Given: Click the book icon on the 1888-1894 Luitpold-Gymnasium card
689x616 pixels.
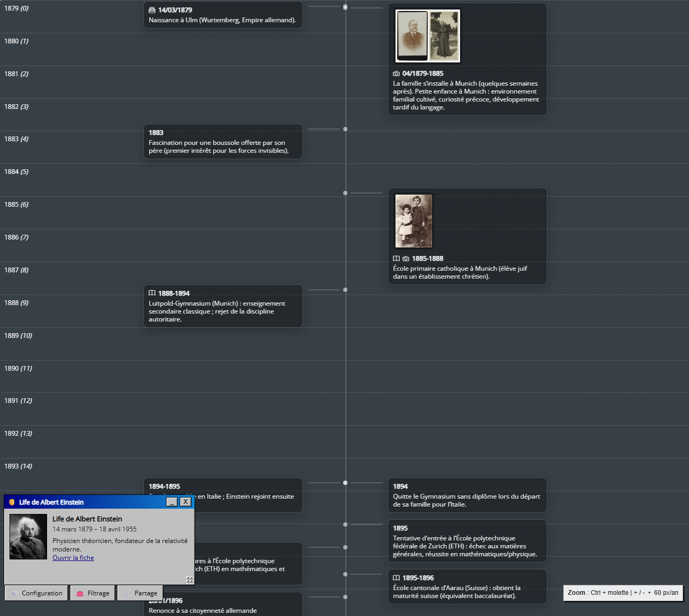Looking at the screenshot, I should pyautogui.click(x=152, y=293).
